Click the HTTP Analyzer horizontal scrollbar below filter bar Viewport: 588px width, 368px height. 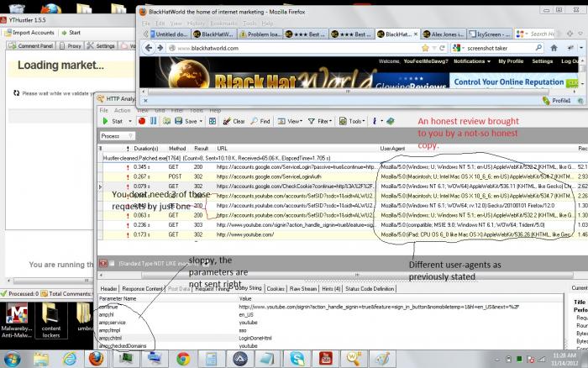coord(357,275)
